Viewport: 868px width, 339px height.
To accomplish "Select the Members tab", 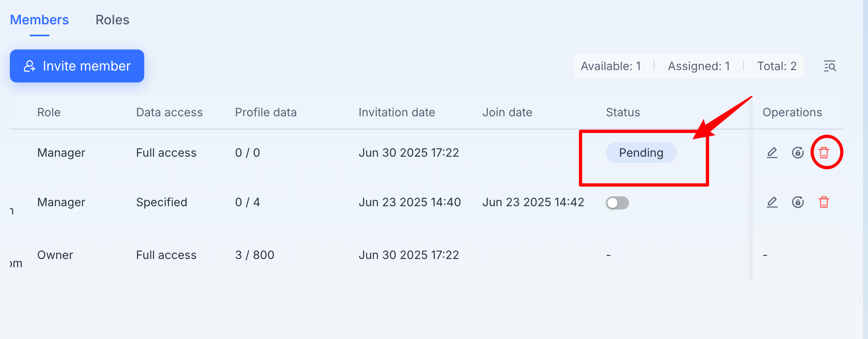I will 40,20.
